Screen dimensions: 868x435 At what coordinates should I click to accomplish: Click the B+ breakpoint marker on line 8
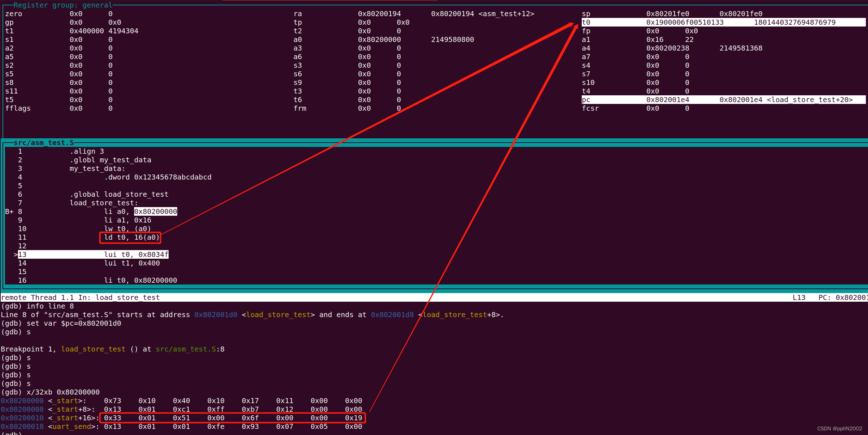(x=9, y=211)
